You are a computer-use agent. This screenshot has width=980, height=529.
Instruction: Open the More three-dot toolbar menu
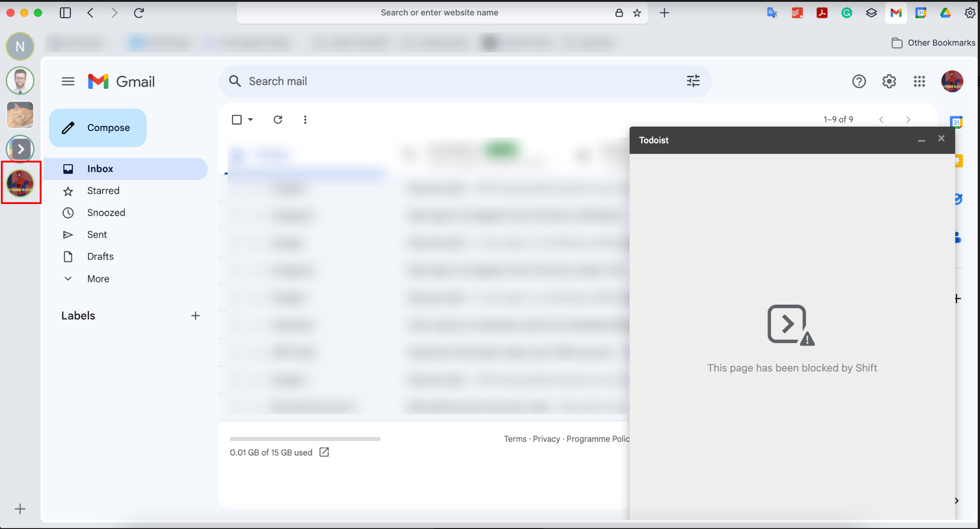click(305, 120)
